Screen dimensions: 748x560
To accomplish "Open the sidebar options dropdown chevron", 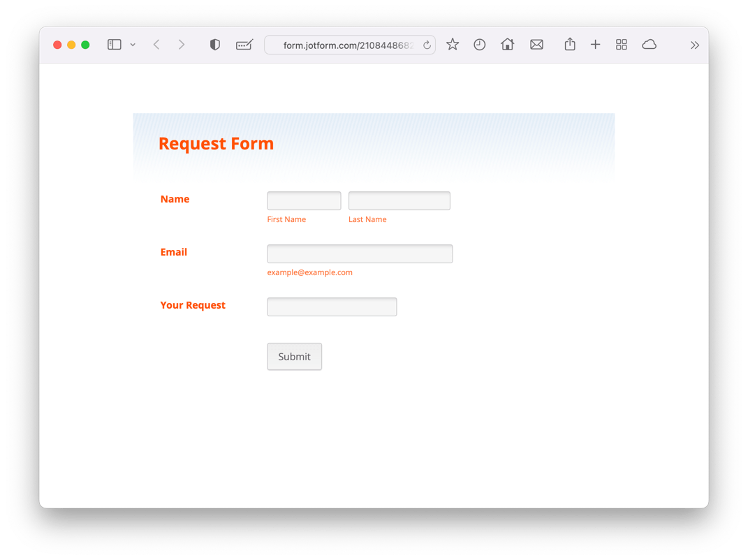I will pos(133,45).
